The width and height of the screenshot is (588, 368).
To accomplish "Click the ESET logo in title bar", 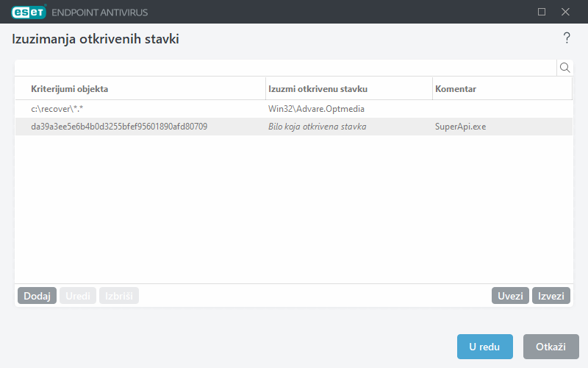I will click(29, 12).
